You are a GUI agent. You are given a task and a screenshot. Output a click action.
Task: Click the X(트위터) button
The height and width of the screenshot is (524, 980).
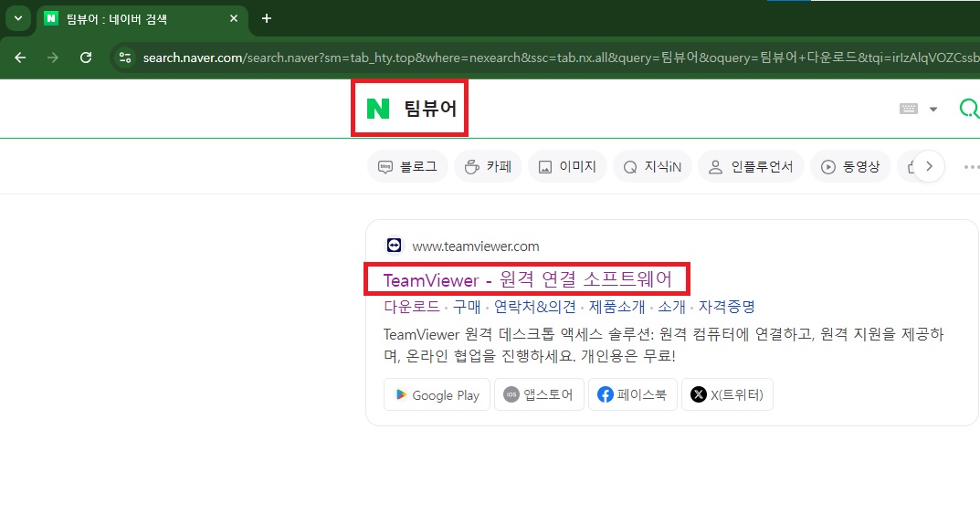[727, 394]
